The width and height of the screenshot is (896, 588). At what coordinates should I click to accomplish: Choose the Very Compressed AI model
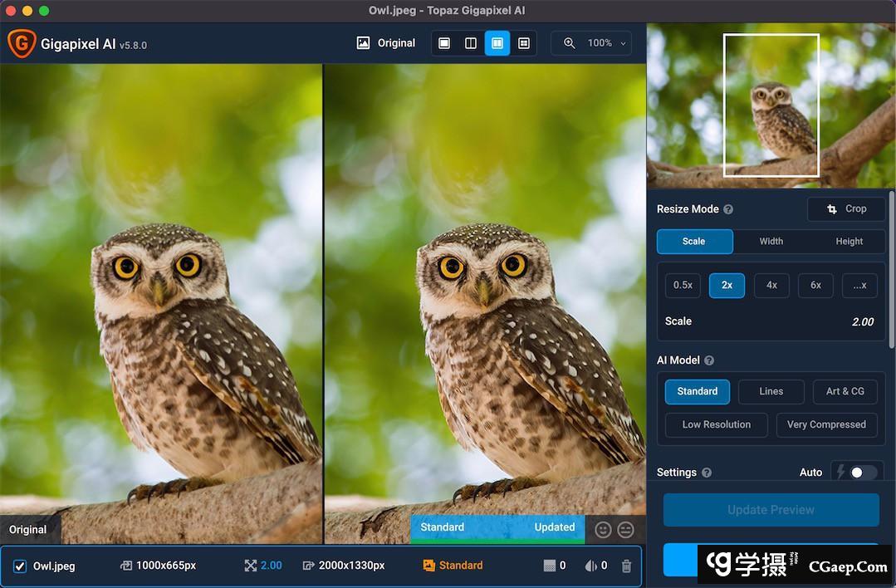(826, 424)
